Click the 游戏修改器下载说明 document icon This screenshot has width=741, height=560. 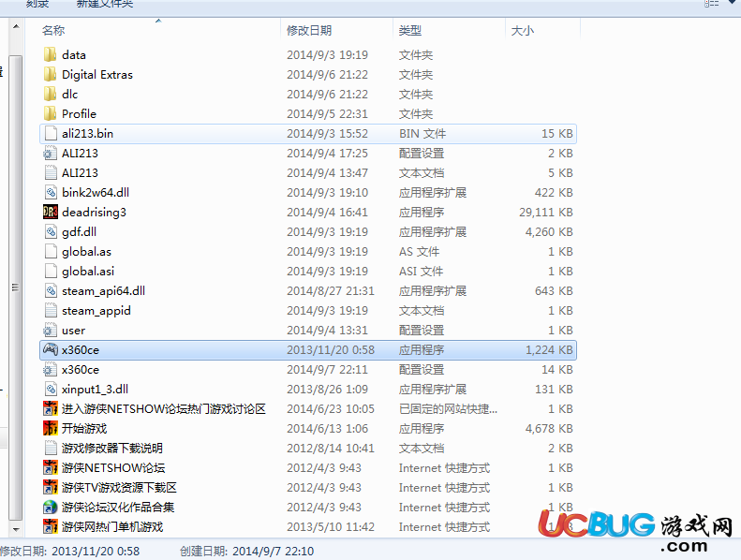(50, 448)
